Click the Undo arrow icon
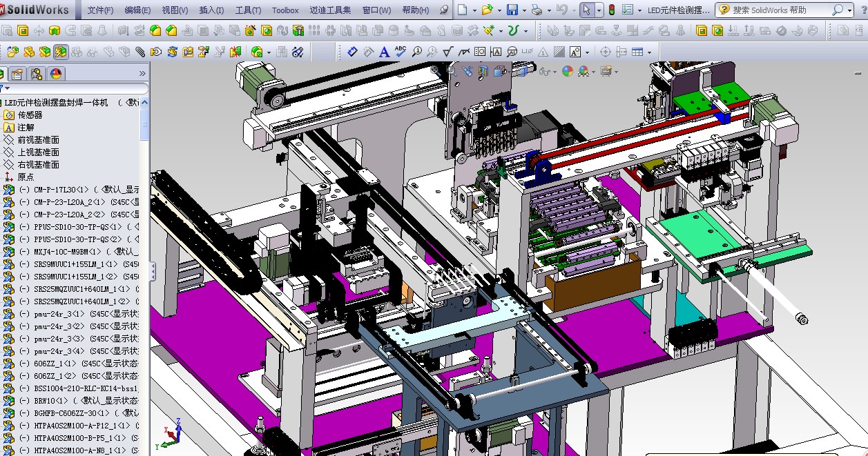 [562, 10]
